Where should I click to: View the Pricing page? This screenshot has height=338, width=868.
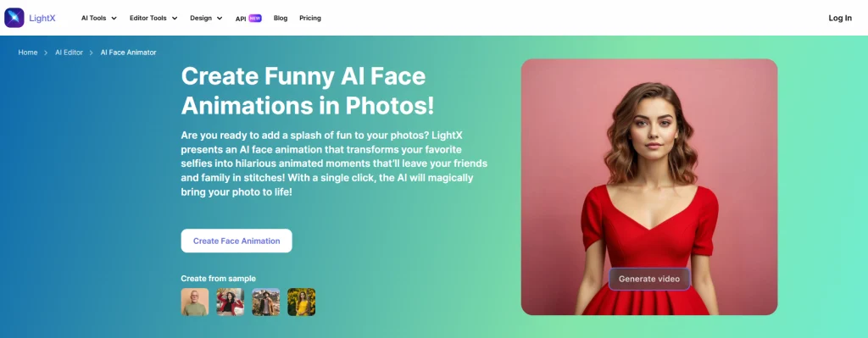(310, 19)
